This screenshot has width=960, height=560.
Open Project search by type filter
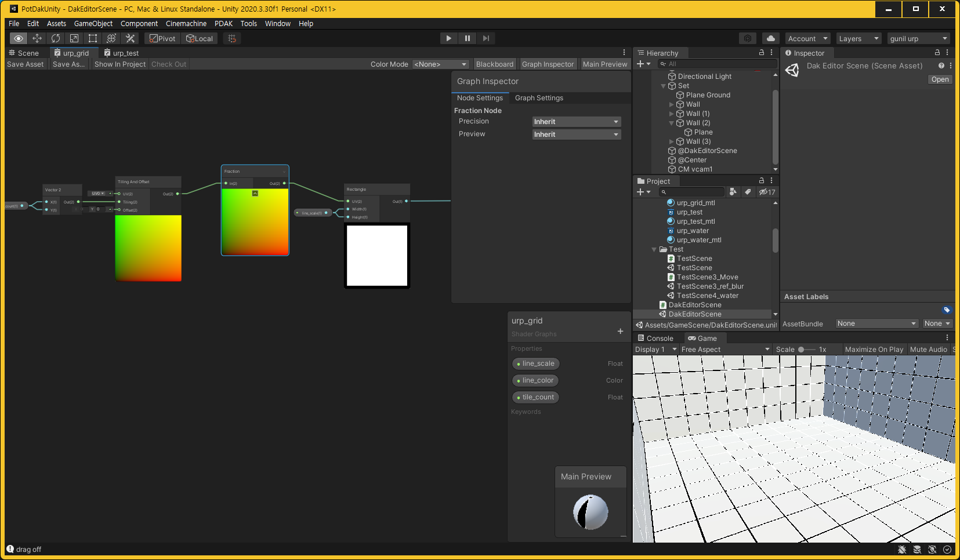pos(733,192)
